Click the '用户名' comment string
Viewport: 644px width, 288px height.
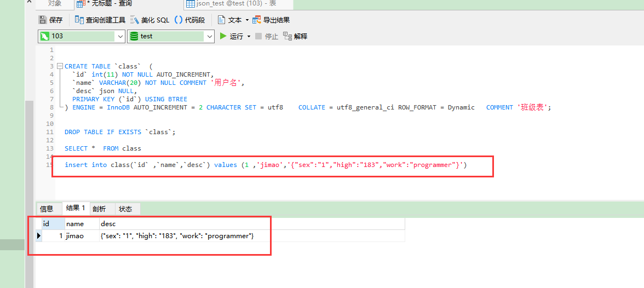tap(227, 83)
